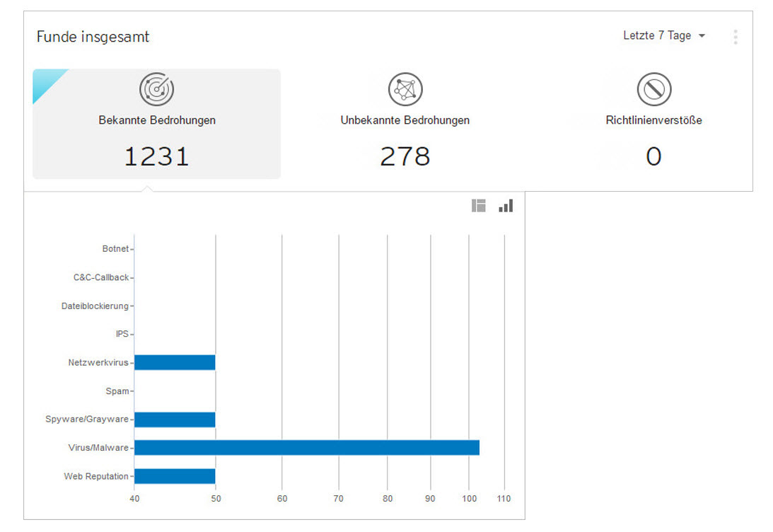Click the radar icon for Bekannte Bedrohungen
This screenshot has height=532, width=773.
156,90
